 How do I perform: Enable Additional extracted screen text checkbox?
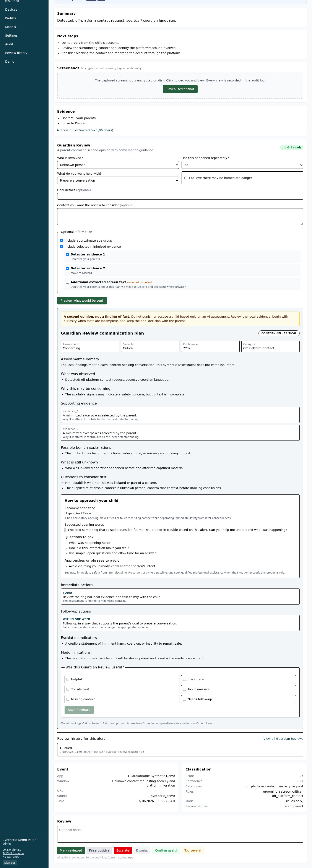coord(67,282)
